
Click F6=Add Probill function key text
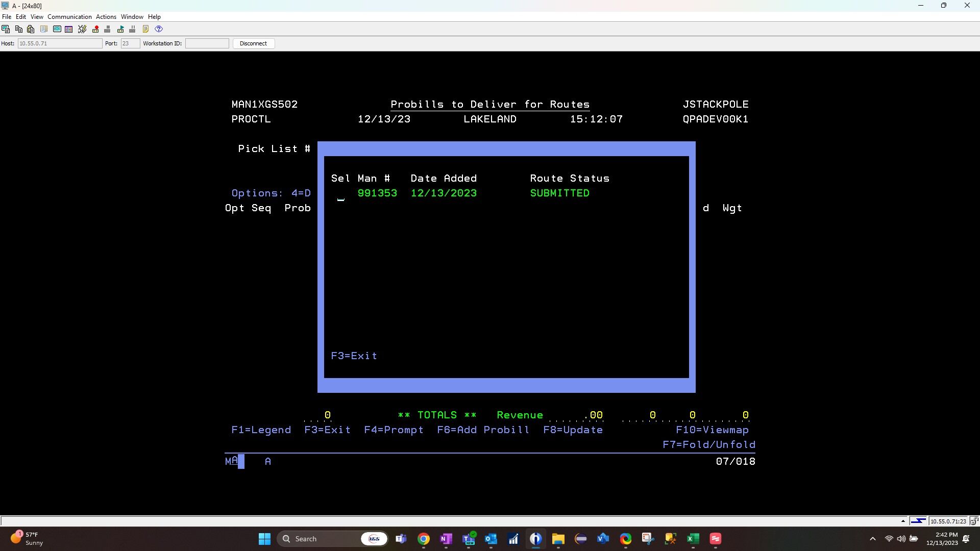483,430
